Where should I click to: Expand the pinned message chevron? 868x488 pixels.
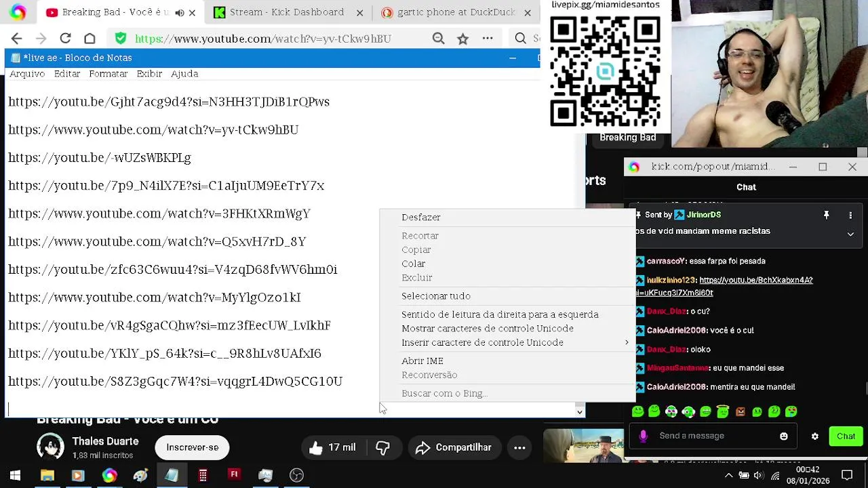pos(850,234)
